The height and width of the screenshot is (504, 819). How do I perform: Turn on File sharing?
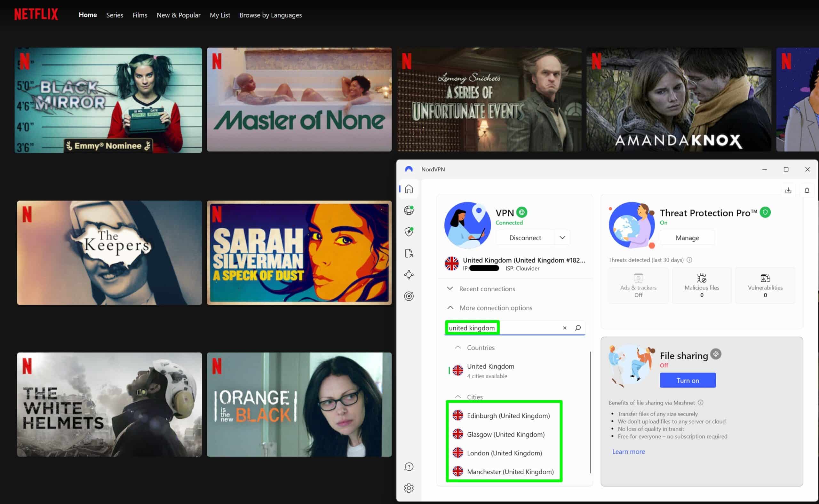687,380
